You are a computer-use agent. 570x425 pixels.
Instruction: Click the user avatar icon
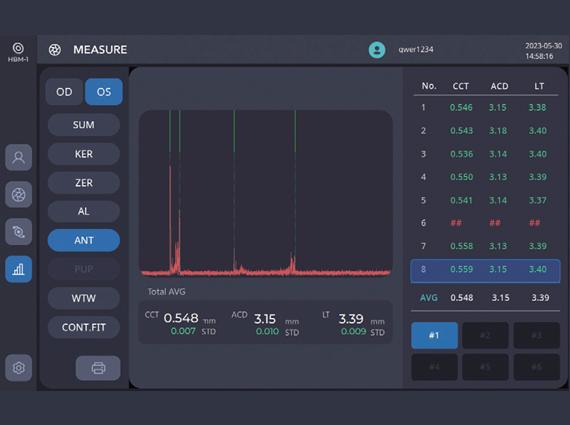point(377,50)
